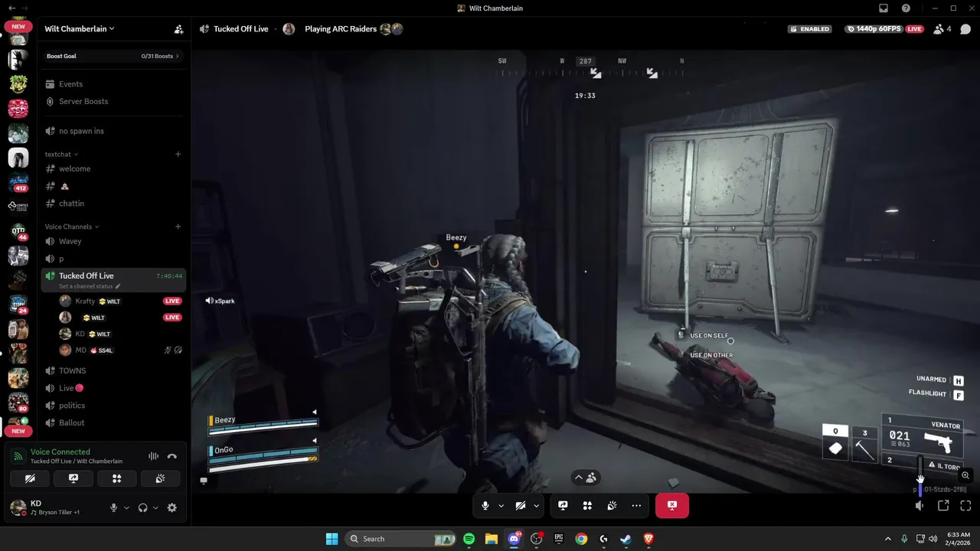The width and height of the screenshot is (980, 551).
Task: Share screen from the stream controls
Action: tap(563, 506)
